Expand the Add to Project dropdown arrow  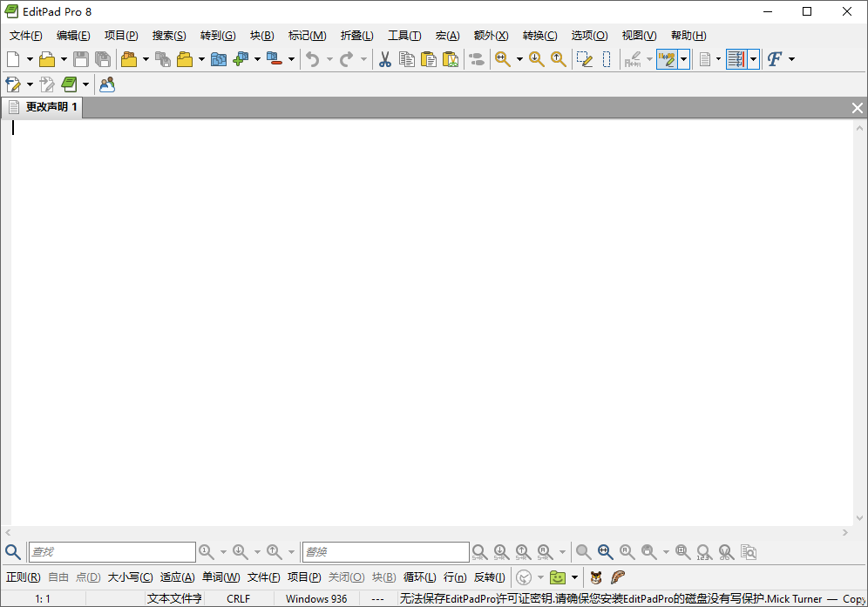tap(257, 59)
